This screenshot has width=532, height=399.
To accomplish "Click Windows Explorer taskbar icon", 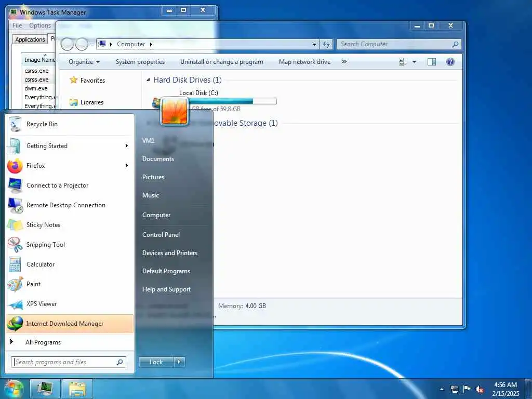I will point(77,389).
